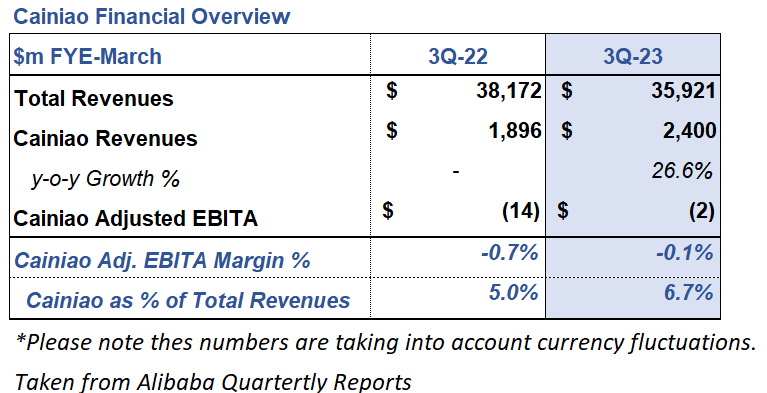
Task: Select the 3Q-22 column header
Action: (458, 56)
